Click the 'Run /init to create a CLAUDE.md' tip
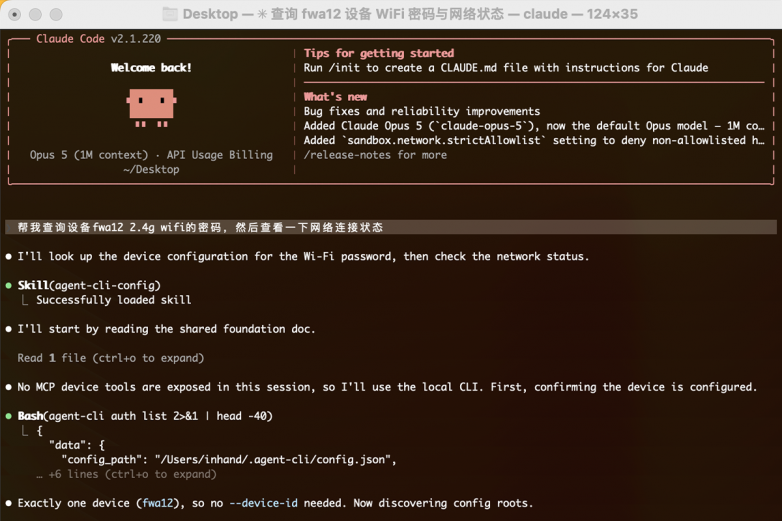 (x=506, y=68)
